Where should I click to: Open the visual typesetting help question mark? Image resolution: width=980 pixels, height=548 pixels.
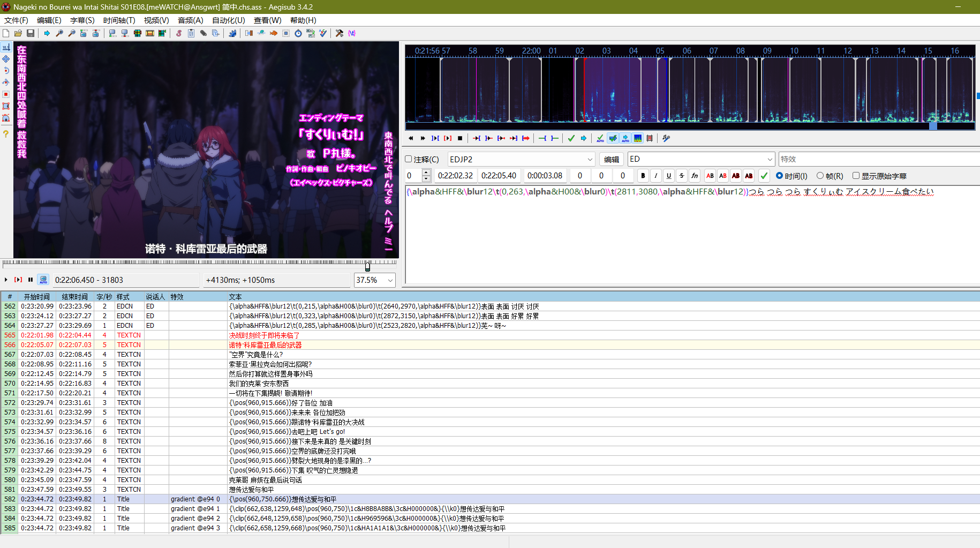coord(6,134)
